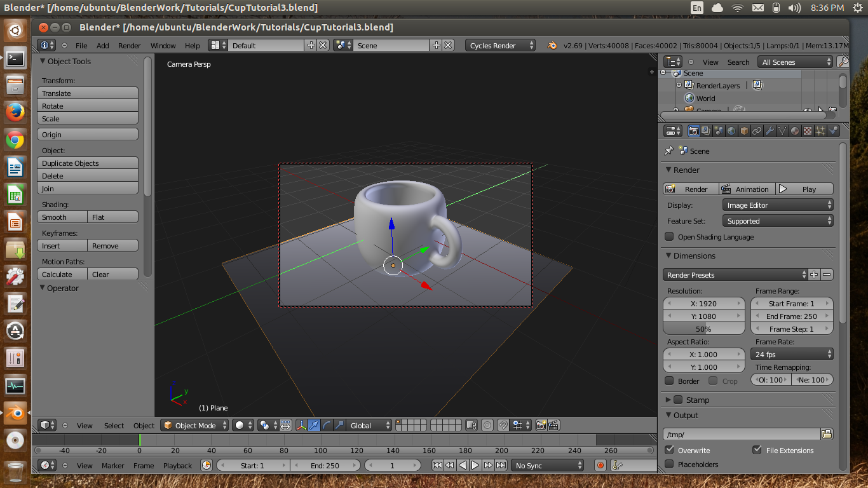Open the Texture properties tab (checker icon)

[x=808, y=131]
